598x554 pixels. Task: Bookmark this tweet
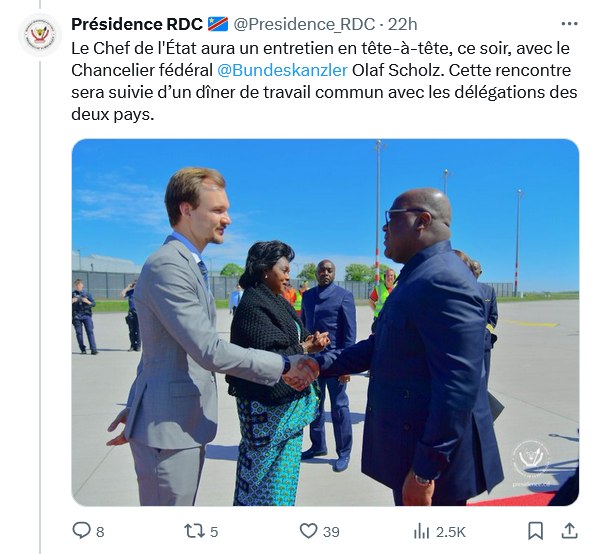(535, 531)
